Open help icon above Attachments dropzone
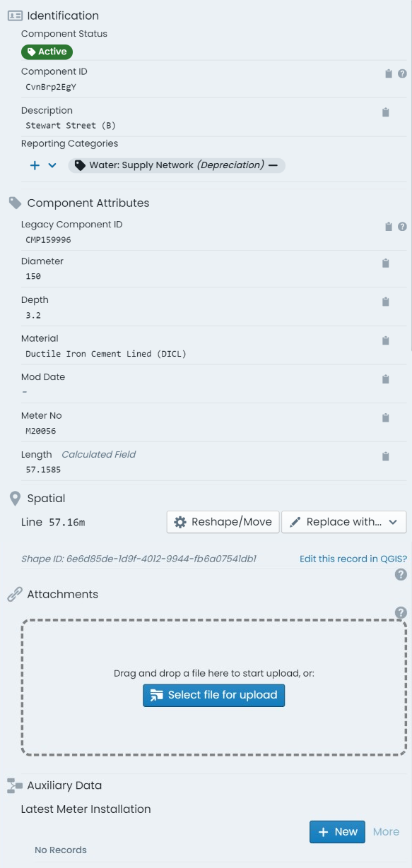Image resolution: width=412 pixels, height=868 pixels. click(401, 612)
